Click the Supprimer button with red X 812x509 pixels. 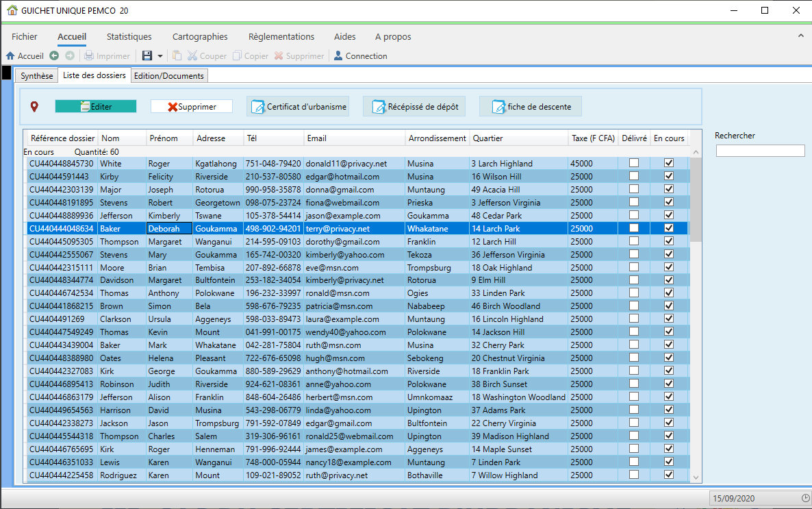pos(192,106)
